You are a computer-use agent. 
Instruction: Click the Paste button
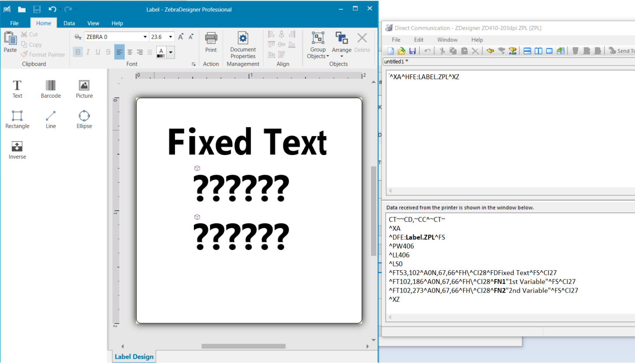[10, 43]
